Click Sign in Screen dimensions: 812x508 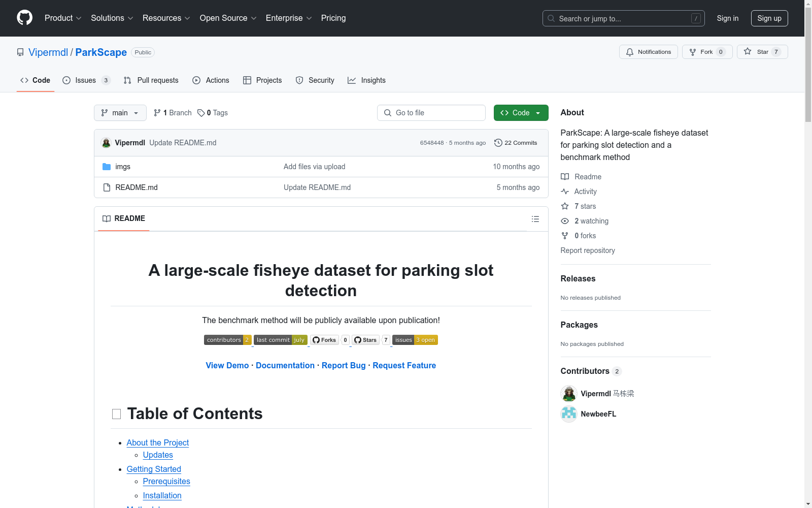coord(728,18)
